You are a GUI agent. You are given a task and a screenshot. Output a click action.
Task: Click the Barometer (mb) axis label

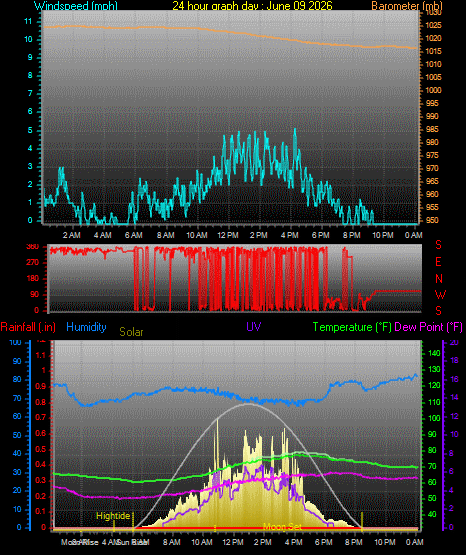pos(407,6)
